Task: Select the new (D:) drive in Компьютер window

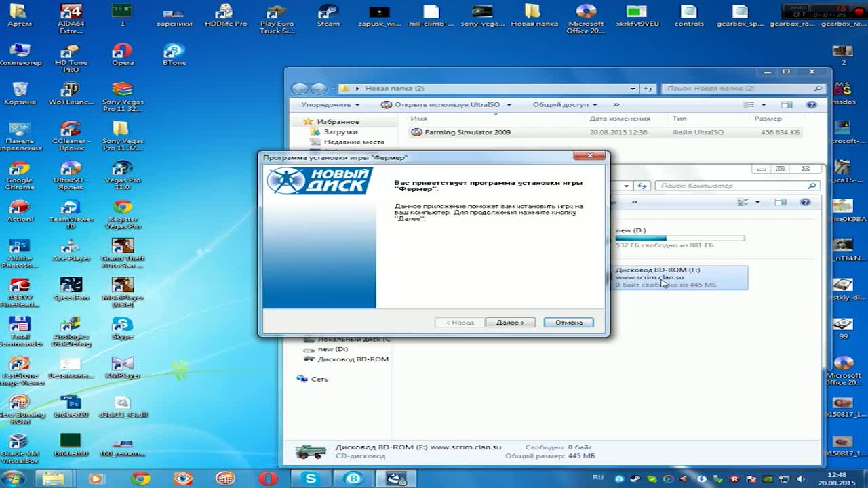Action: (679, 238)
